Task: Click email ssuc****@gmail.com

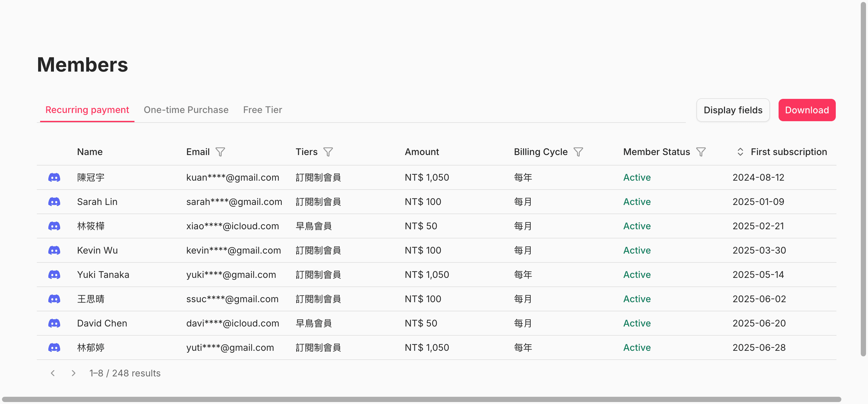Action: (x=232, y=299)
